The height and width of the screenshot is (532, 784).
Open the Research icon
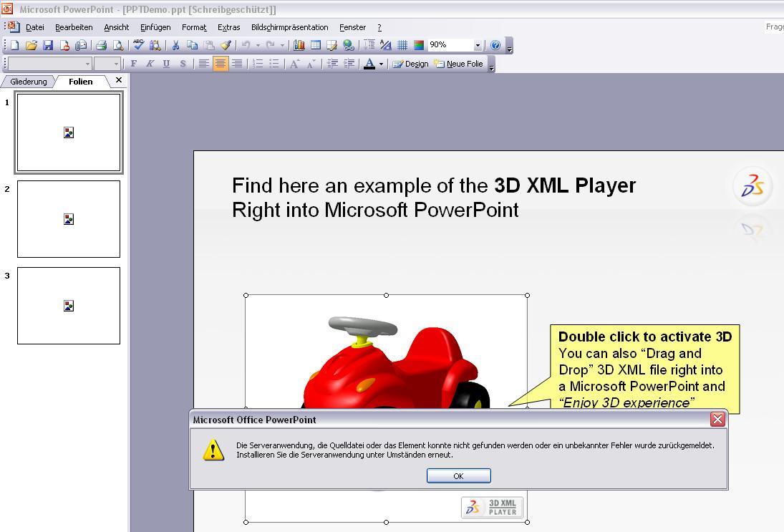coord(155,46)
